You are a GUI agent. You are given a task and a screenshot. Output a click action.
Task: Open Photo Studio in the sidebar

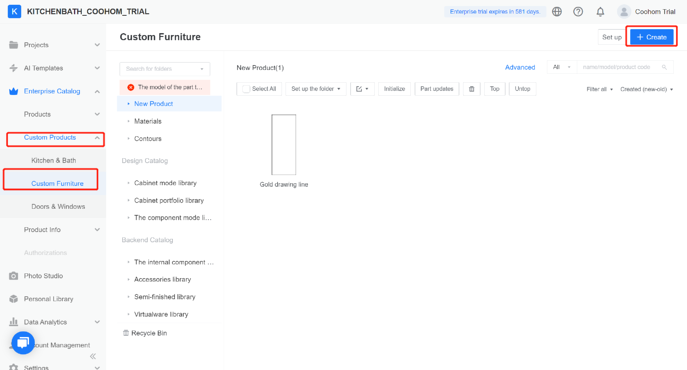tap(43, 276)
